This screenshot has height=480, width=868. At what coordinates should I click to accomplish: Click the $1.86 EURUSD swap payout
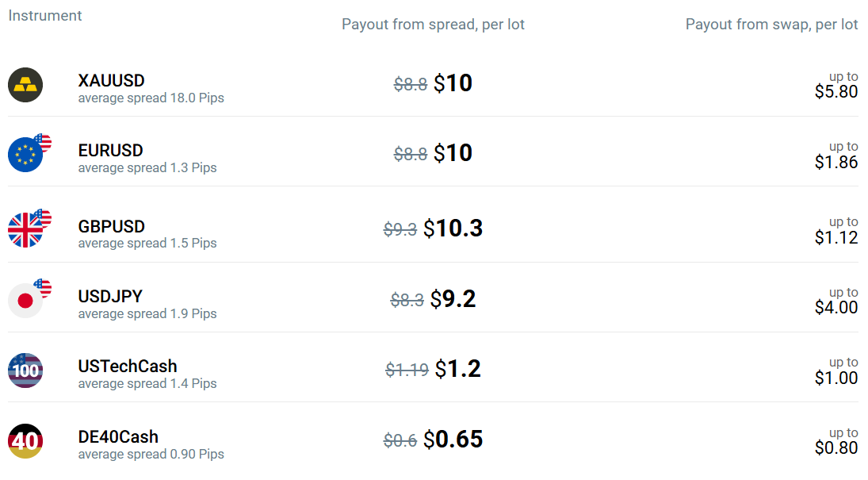coord(835,162)
